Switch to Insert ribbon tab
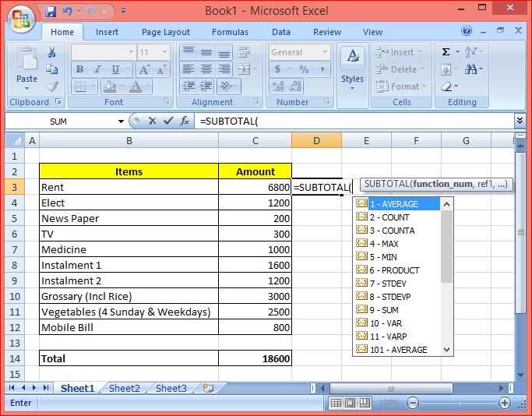This screenshot has height=416, width=532. 107,32
